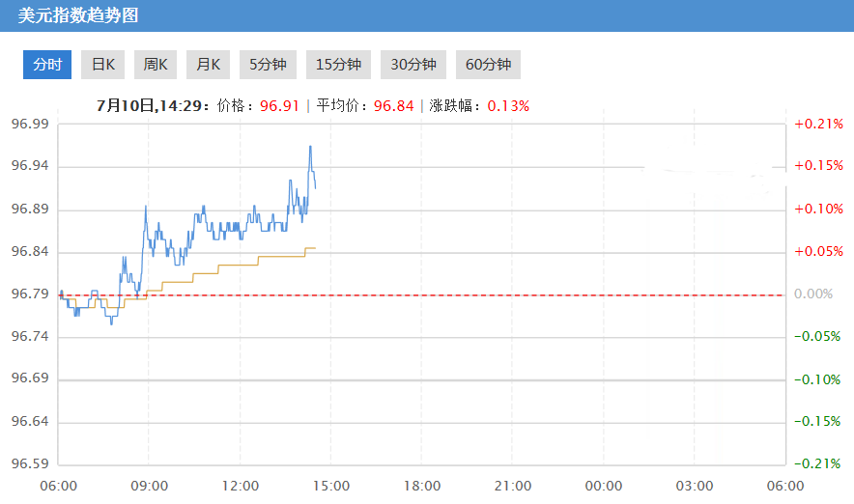This screenshot has width=854, height=504.
Task: Switch to 日K chart view
Action: pos(102,65)
